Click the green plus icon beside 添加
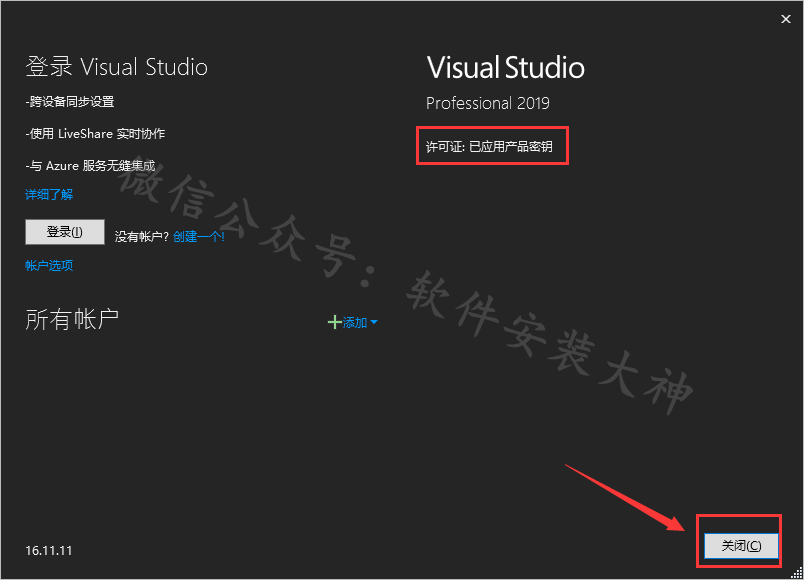 pos(334,322)
